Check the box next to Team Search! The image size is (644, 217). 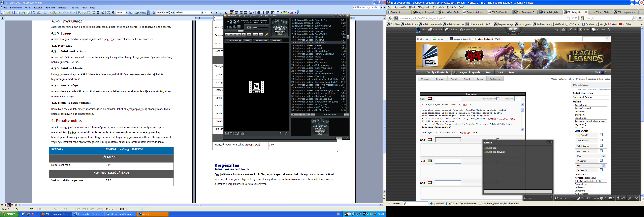click(x=601, y=140)
